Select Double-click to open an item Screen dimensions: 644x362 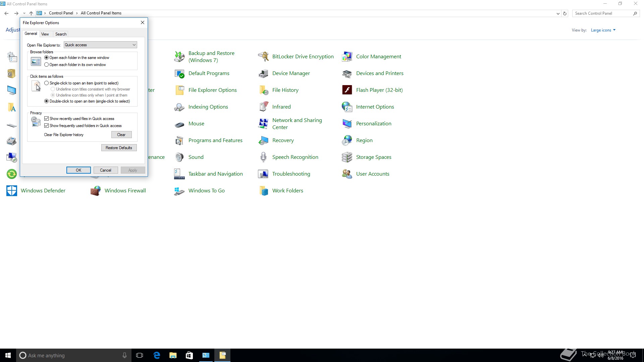coord(47,101)
